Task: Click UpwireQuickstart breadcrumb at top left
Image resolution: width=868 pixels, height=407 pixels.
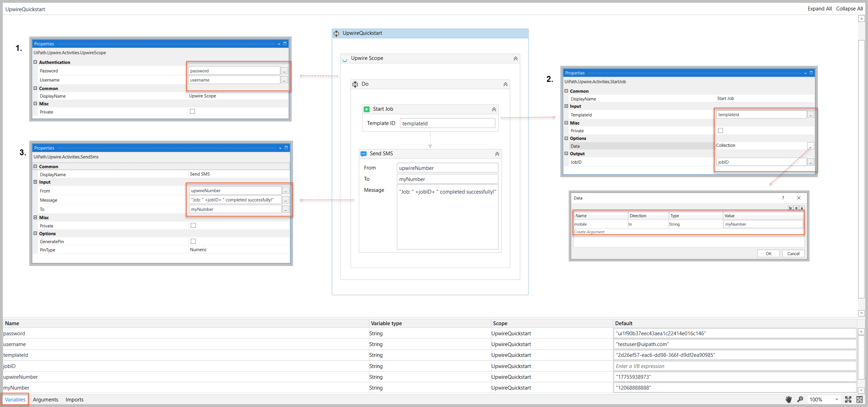Action: (25, 9)
